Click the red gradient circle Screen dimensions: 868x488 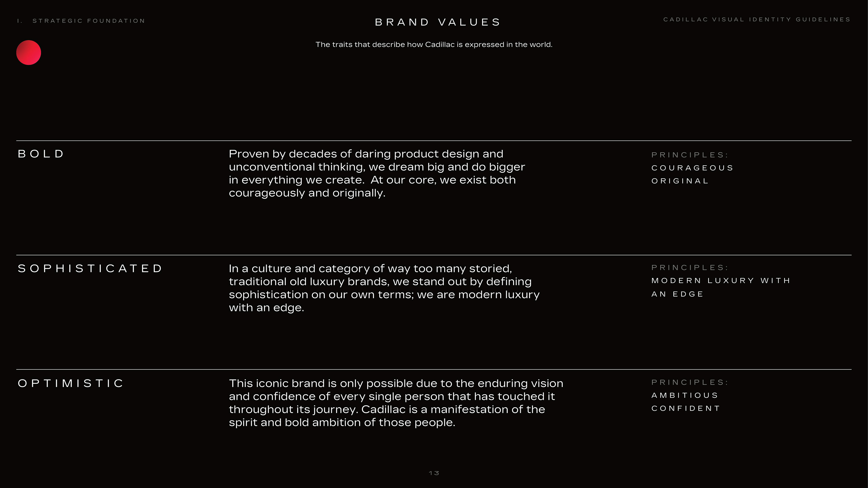point(29,53)
